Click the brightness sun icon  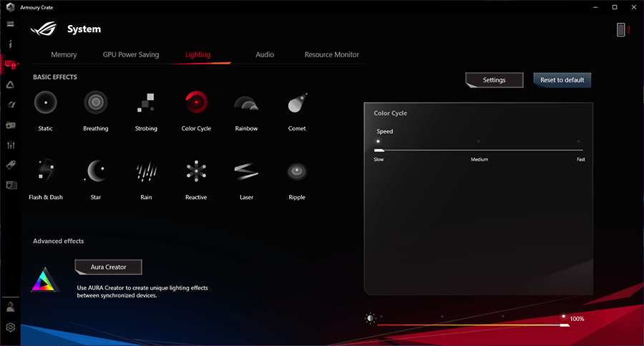click(x=370, y=318)
